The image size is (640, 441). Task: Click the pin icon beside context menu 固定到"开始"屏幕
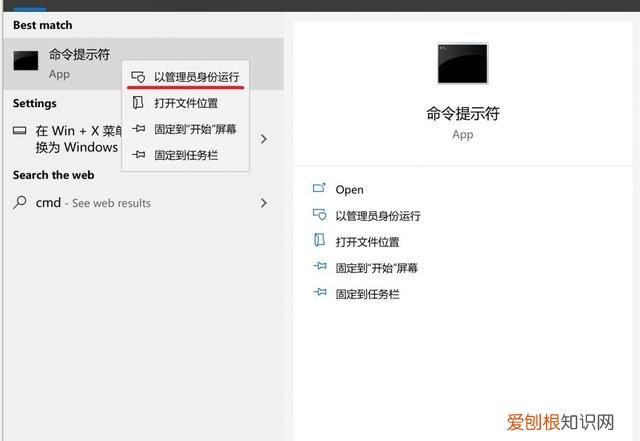[x=138, y=129]
